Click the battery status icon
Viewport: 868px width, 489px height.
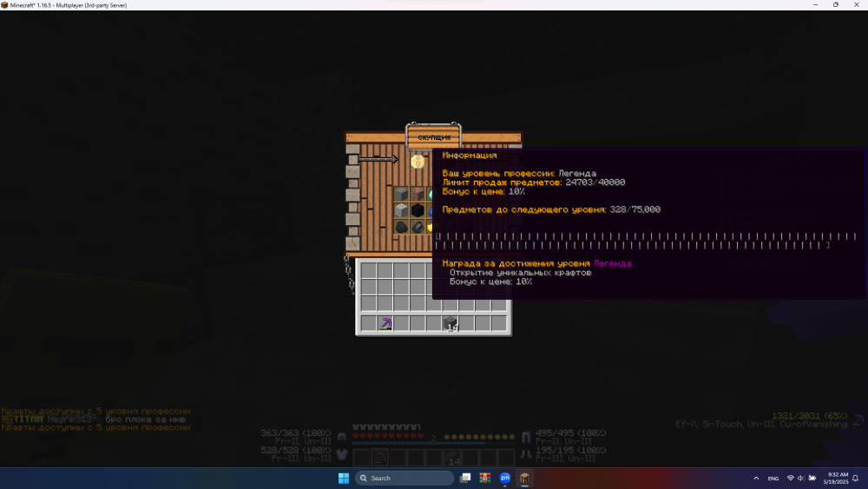click(812, 478)
